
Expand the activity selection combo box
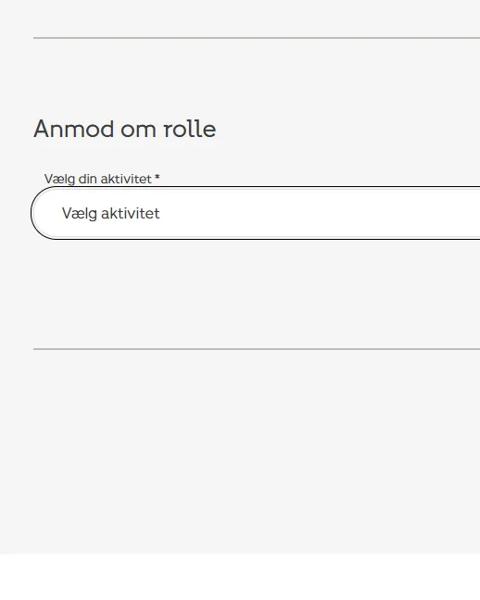tap(255, 213)
